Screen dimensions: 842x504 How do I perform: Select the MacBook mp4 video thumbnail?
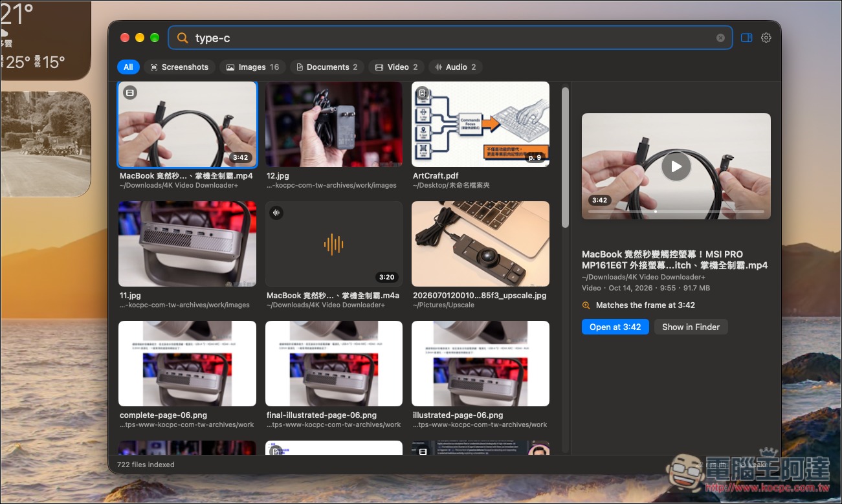click(187, 124)
